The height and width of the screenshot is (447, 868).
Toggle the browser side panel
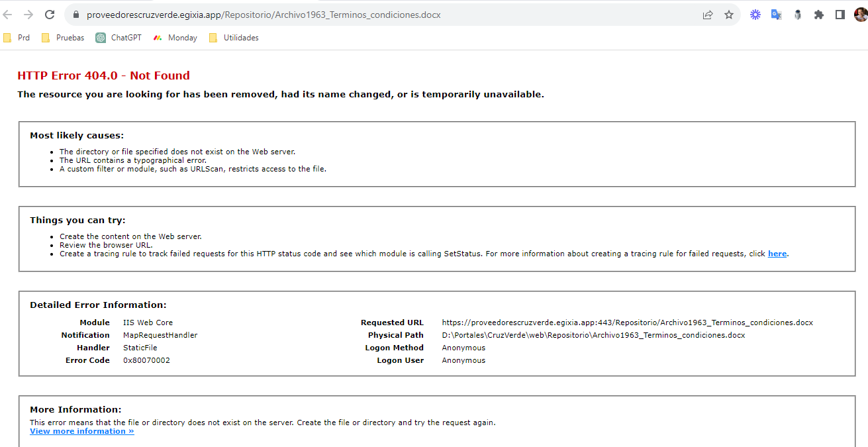coord(840,15)
